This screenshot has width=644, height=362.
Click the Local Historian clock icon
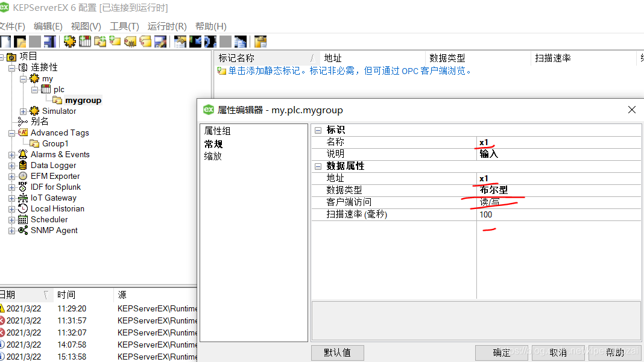coord(23,208)
